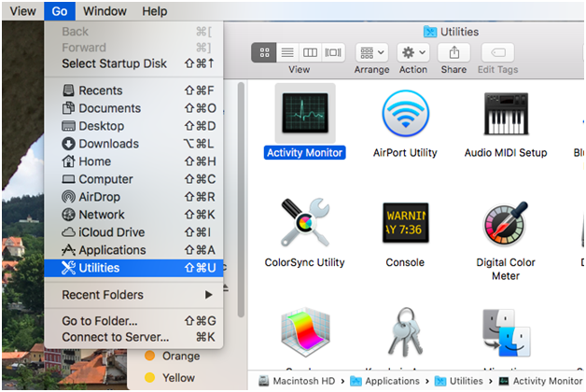Image resolution: width=586 pixels, height=392 pixels.
Task: Switch Finder to column view
Action: [310, 52]
